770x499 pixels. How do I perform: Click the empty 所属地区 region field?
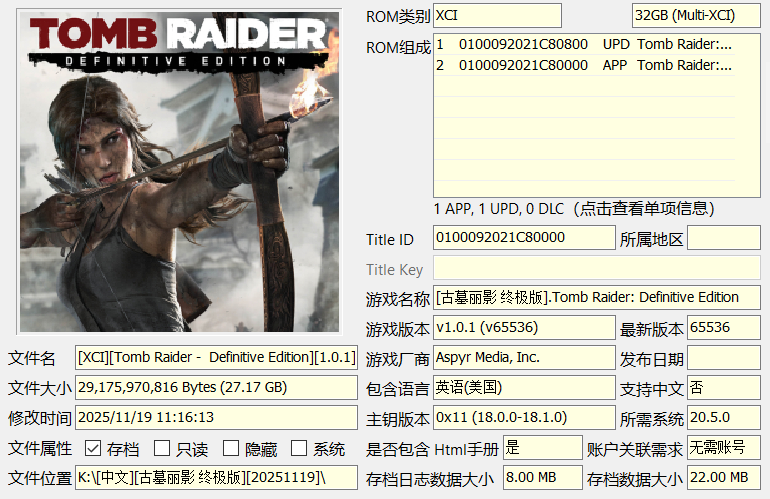tap(724, 238)
